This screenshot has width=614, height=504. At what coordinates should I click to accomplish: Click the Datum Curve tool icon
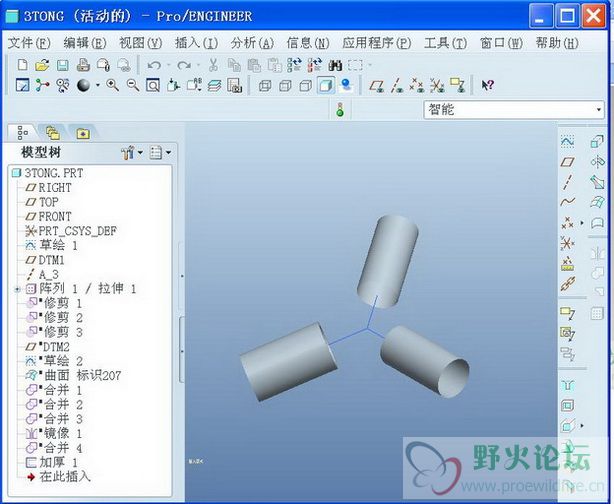(567, 202)
